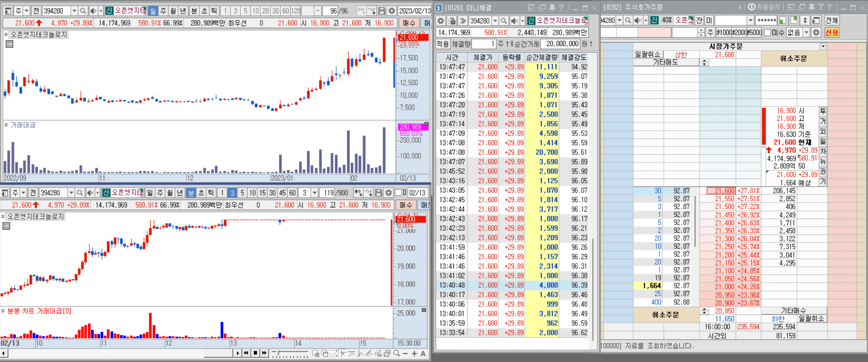Expand the 시장가주문 dropdown arrow

(x=823, y=46)
